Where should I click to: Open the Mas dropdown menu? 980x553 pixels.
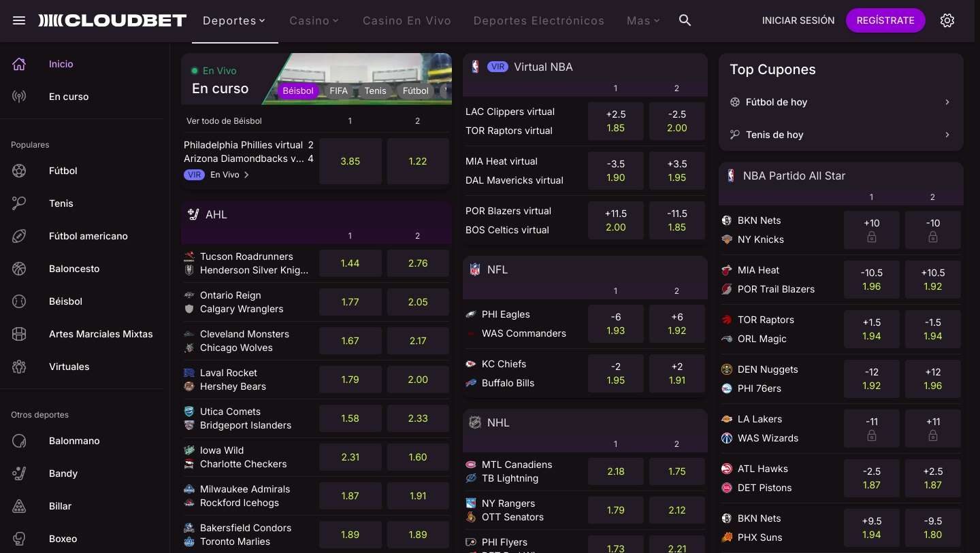(643, 20)
